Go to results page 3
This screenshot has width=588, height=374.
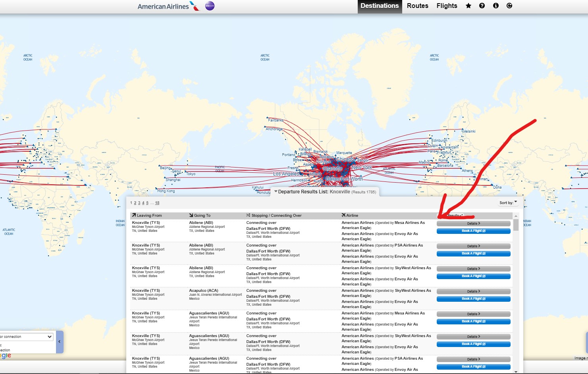pyautogui.click(x=139, y=203)
